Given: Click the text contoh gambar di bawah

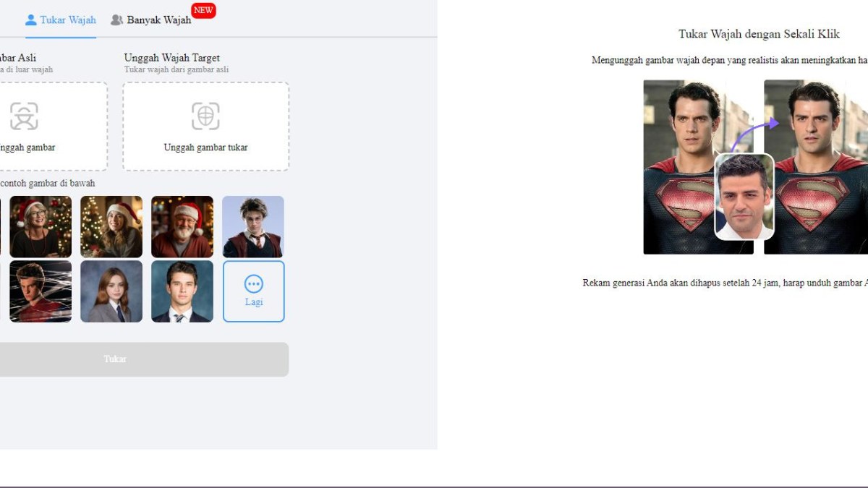Looking at the screenshot, I should point(47,184).
